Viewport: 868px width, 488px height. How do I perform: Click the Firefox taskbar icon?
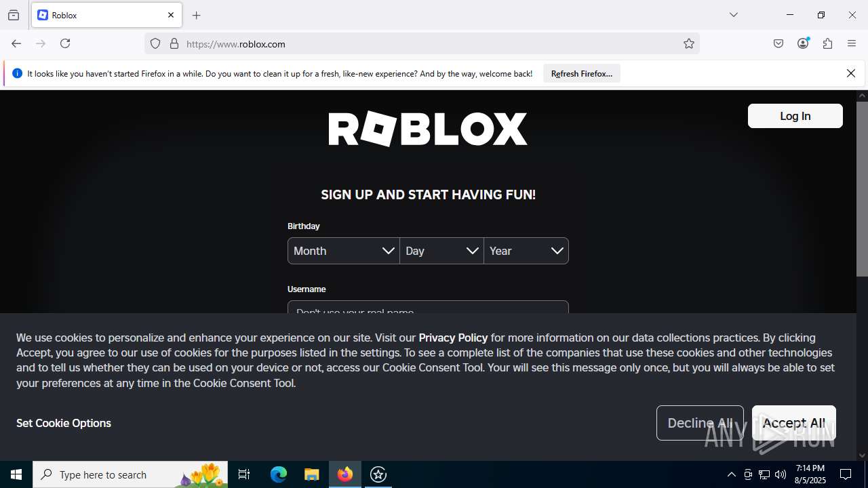coord(345,474)
